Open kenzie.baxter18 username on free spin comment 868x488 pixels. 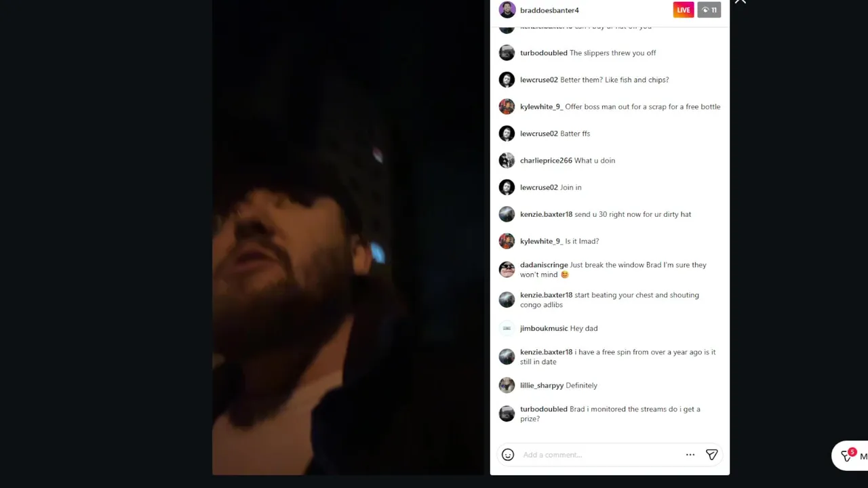click(x=546, y=352)
